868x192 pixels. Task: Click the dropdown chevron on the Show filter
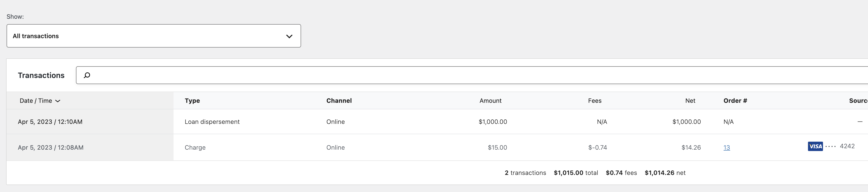click(x=289, y=36)
